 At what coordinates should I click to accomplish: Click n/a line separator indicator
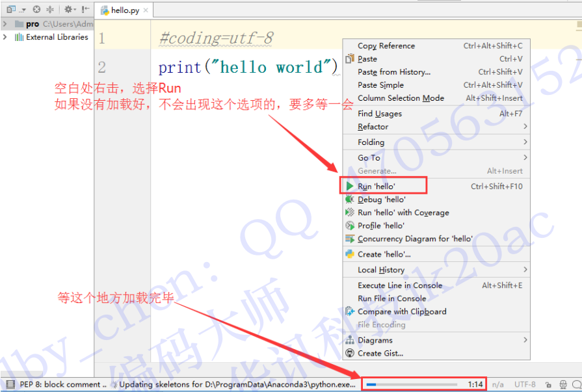tap(497, 385)
